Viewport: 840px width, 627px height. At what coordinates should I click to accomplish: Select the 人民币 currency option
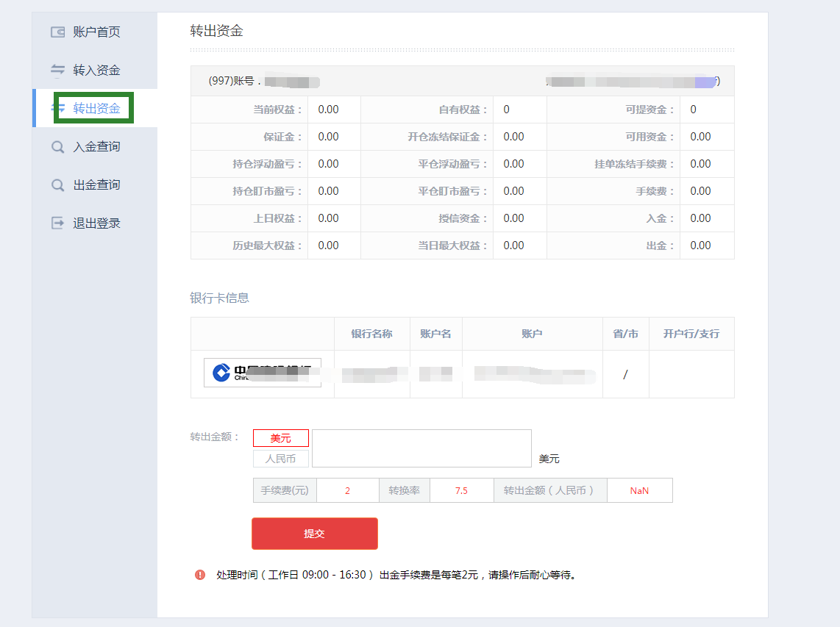tap(281, 459)
